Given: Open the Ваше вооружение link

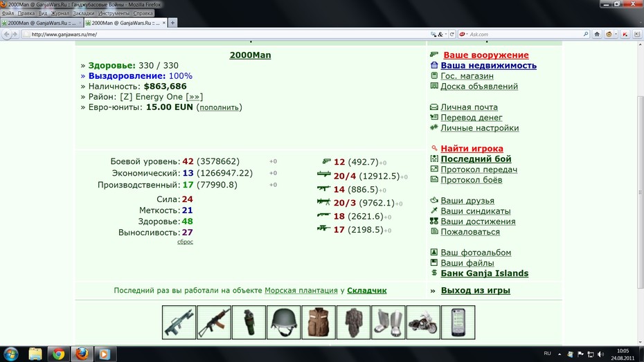Looking at the screenshot, I should click(x=486, y=55).
